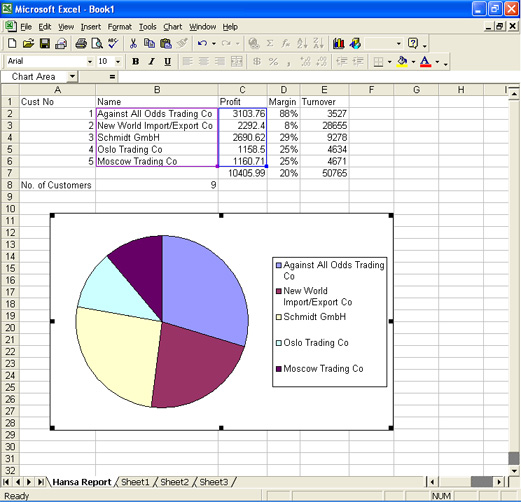The image size is (521, 502).
Task: Click the Moscow Trading Co legend entry
Action: coord(320,369)
